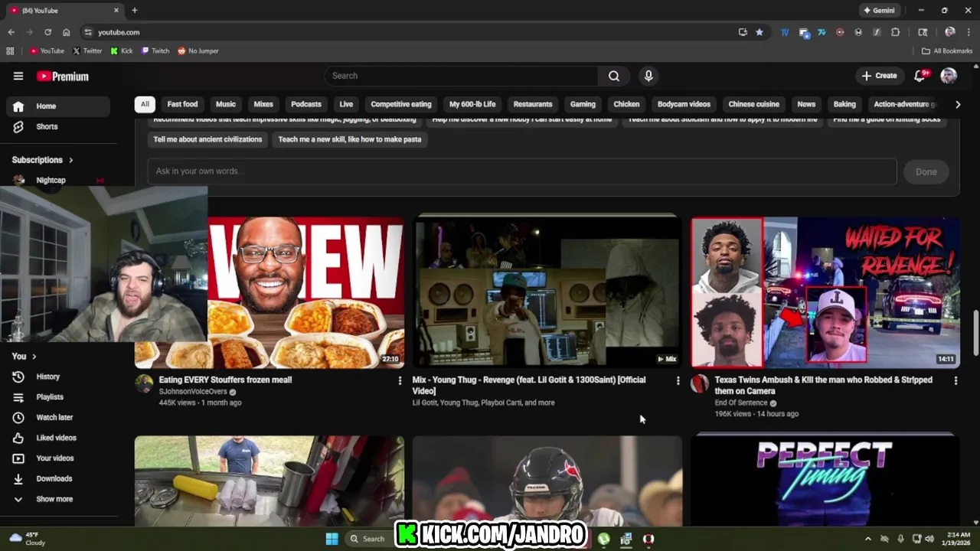This screenshot has width=980, height=551.
Task: Open Chrome extensions puzzle icon
Action: [x=895, y=32]
